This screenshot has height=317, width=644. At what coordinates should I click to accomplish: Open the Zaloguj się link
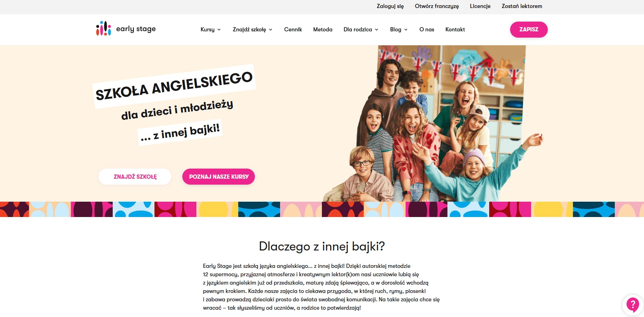pos(390,6)
